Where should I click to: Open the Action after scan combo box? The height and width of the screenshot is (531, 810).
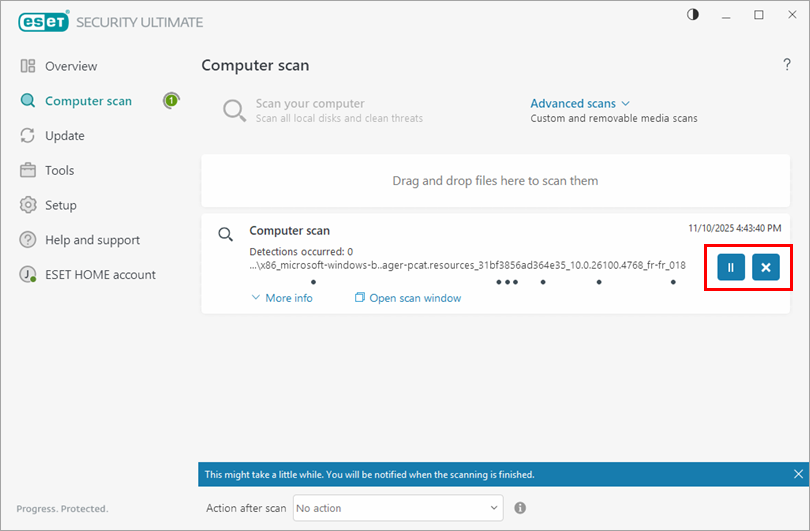tap(397, 508)
